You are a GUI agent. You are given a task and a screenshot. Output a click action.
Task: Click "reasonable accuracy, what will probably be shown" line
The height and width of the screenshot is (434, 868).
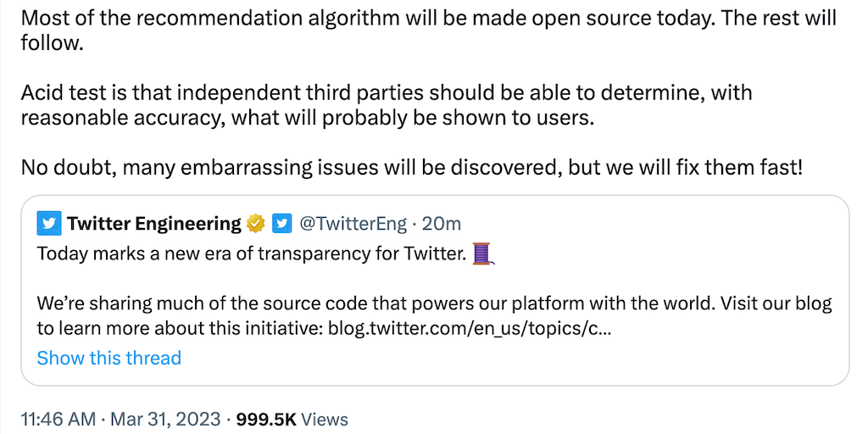pyautogui.click(x=307, y=117)
